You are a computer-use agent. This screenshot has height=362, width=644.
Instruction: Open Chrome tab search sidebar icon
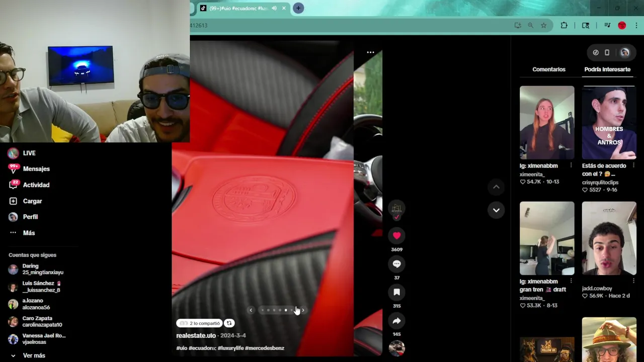pos(586,25)
